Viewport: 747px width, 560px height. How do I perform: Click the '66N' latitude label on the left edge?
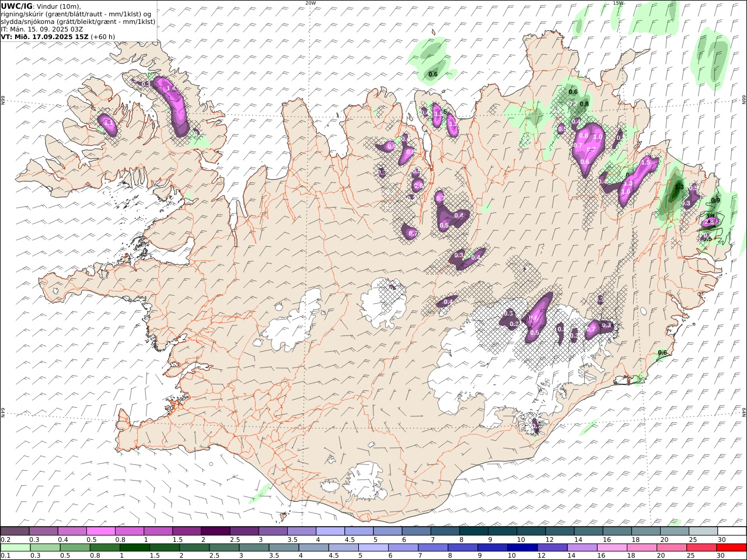[x=3, y=101]
